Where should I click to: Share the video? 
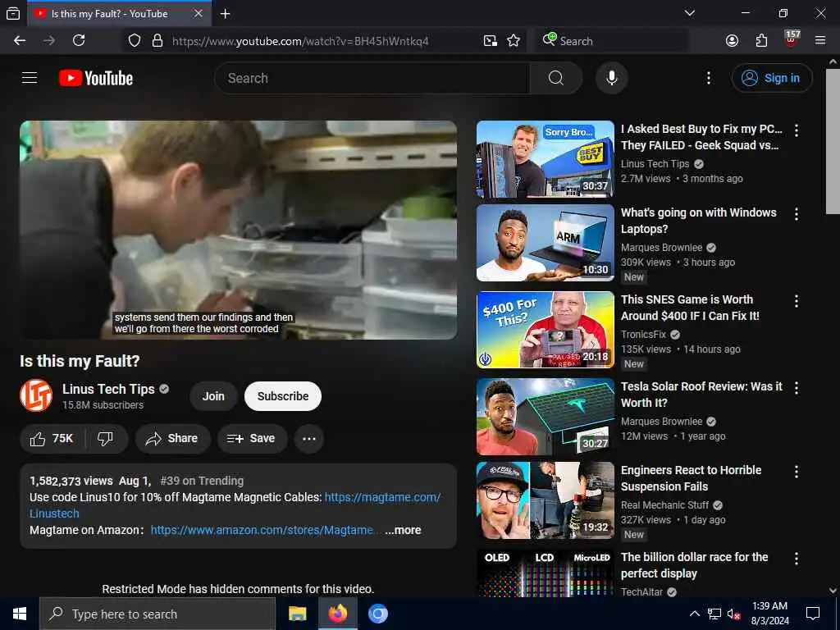172,439
